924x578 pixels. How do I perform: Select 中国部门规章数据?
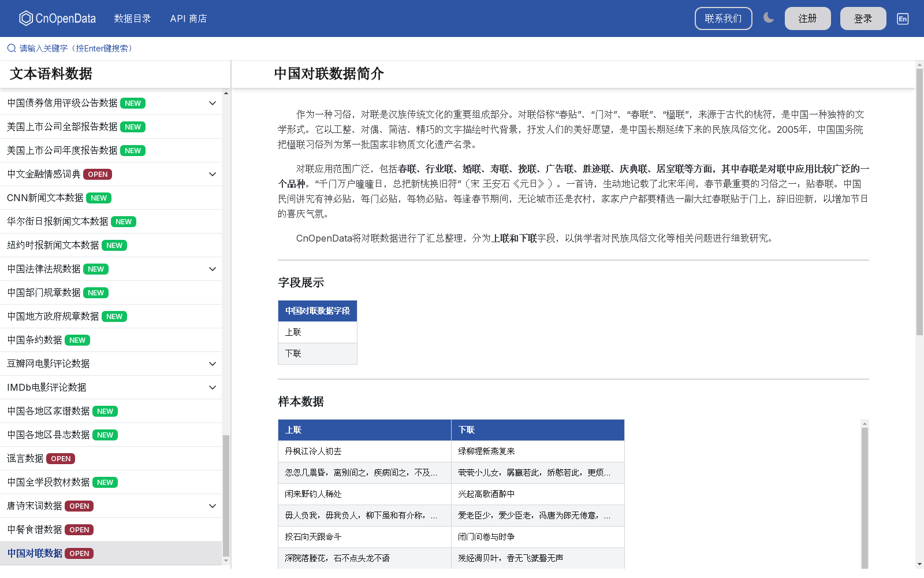[111, 292]
